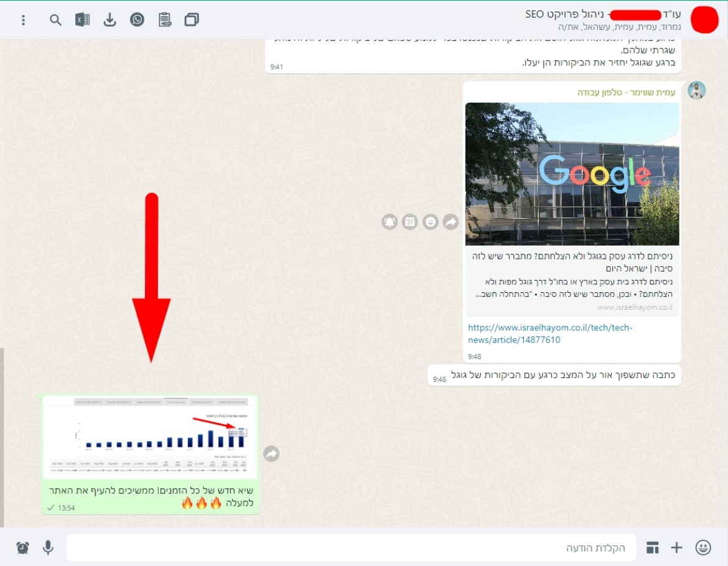React with emoji on Google message
The height and width of the screenshot is (566, 728).
(431, 222)
